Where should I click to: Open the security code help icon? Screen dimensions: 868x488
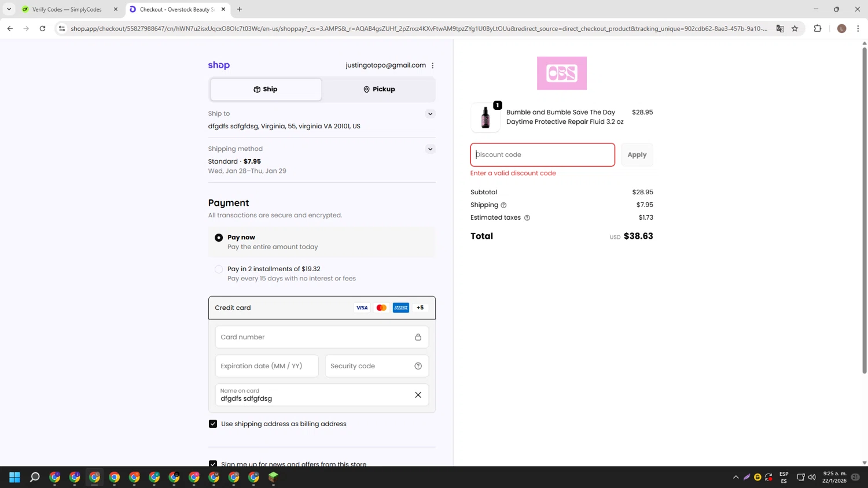(x=418, y=366)
